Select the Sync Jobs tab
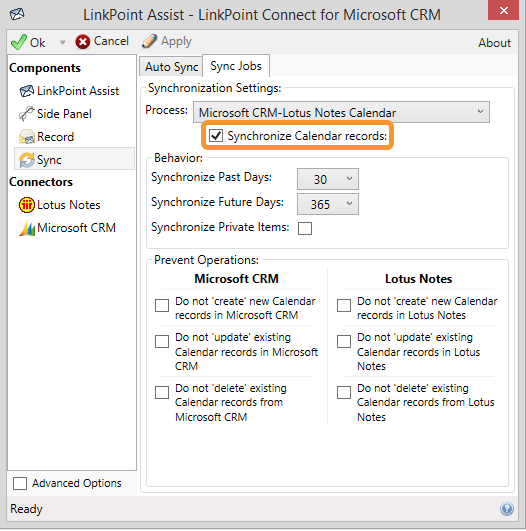Screen dimensions: 526x531 [x=236, y=66]
